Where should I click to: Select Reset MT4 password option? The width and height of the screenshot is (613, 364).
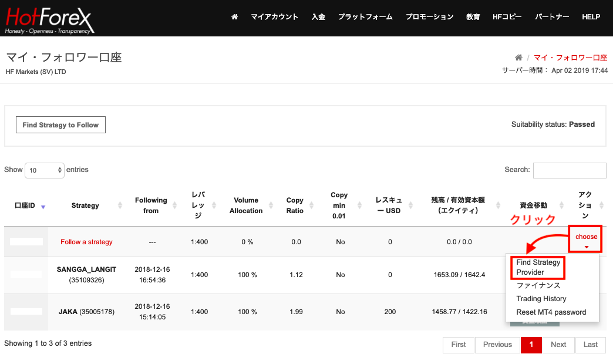(x=551, y=312)
